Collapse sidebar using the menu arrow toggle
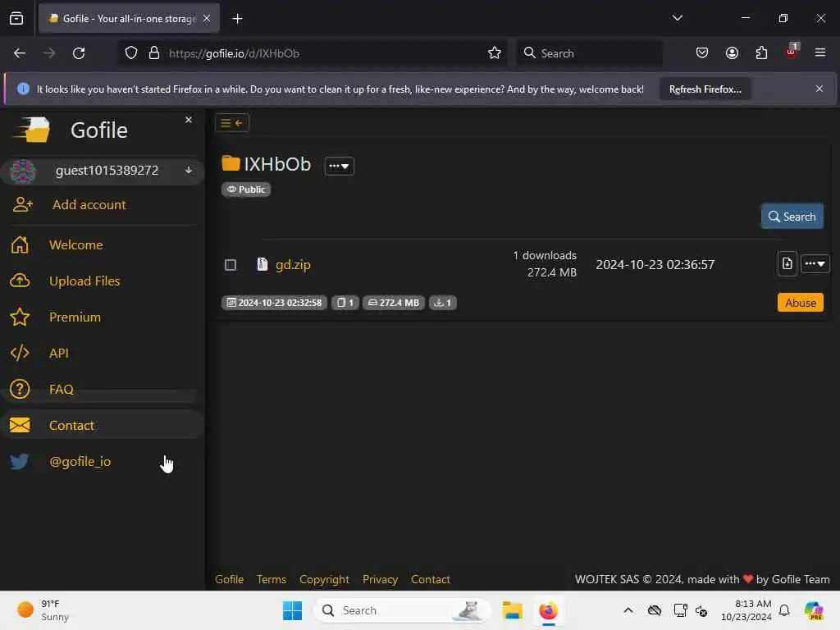The image size is (840, 630). click(x=232, y=123)
